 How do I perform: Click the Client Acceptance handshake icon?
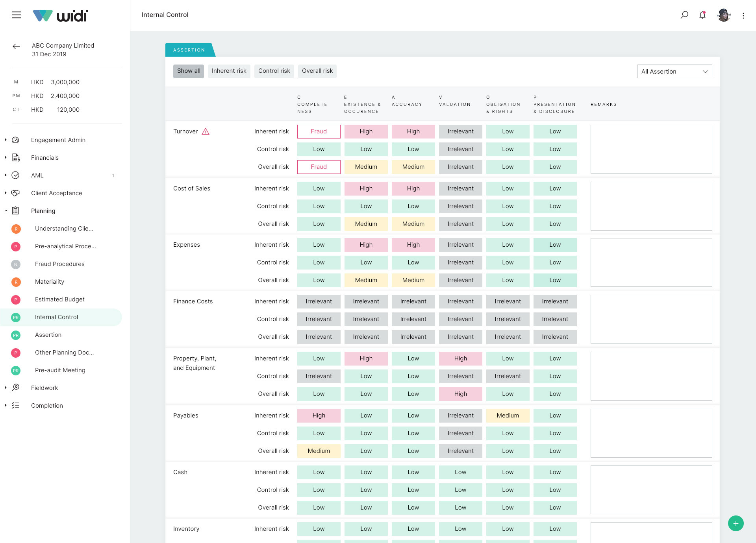pyautogui.click(x=15, y=193)
